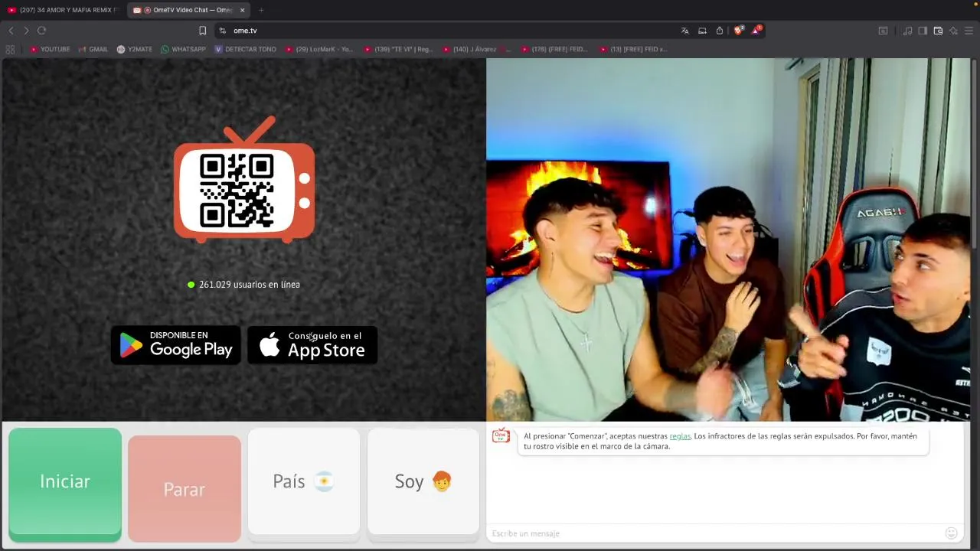The image size is (980, 551).
Task: Go forward with the browser forward arrow
Action: point(26,31)
